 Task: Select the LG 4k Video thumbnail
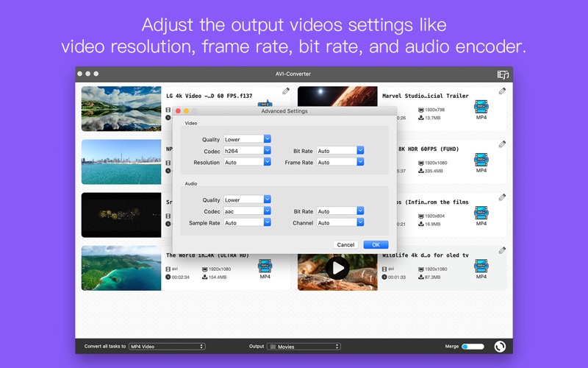[121, 108]
